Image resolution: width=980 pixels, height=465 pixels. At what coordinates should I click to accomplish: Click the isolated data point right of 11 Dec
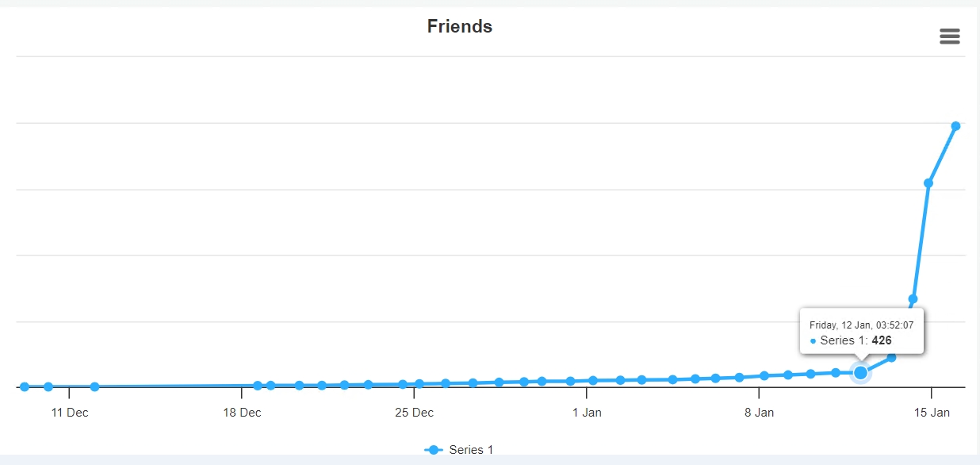(94, 386)
